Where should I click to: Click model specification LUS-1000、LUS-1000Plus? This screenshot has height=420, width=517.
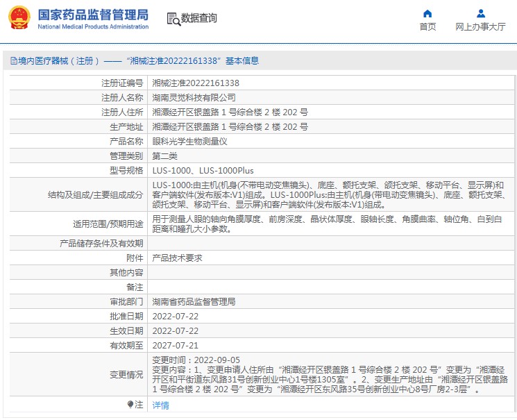tap(203, 171)
